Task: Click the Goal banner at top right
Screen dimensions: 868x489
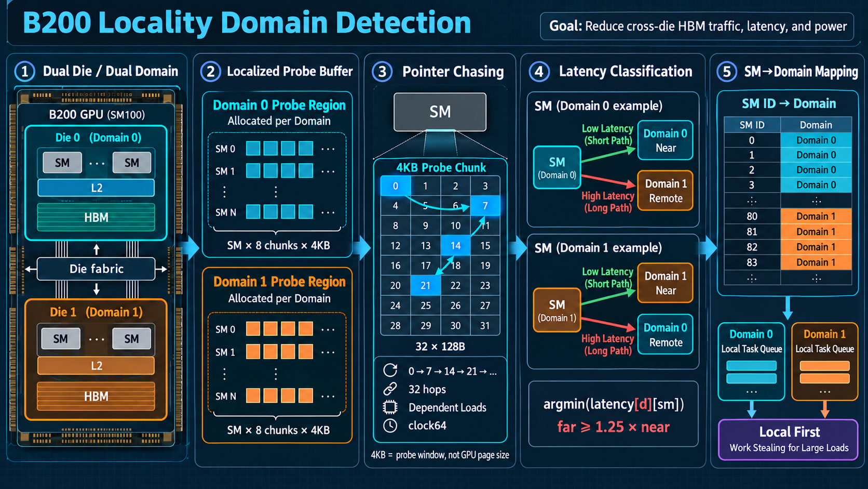Action: click(x=697, y=27)
